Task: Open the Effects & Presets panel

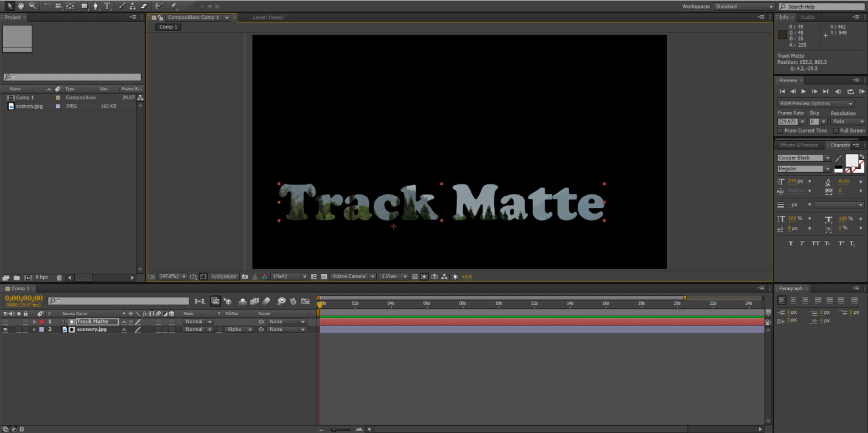Action: (x=799, y=145)
